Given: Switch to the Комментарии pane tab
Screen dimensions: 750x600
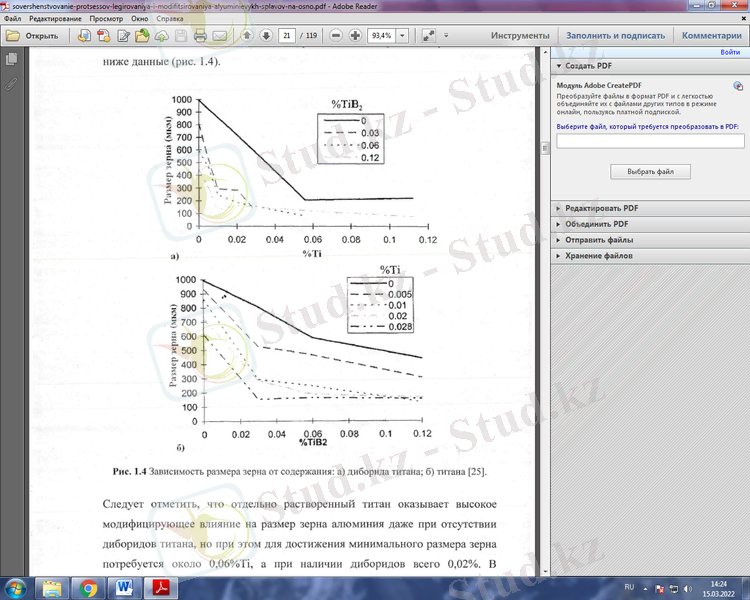Looking at the screenshot, I should coord(712,35).
